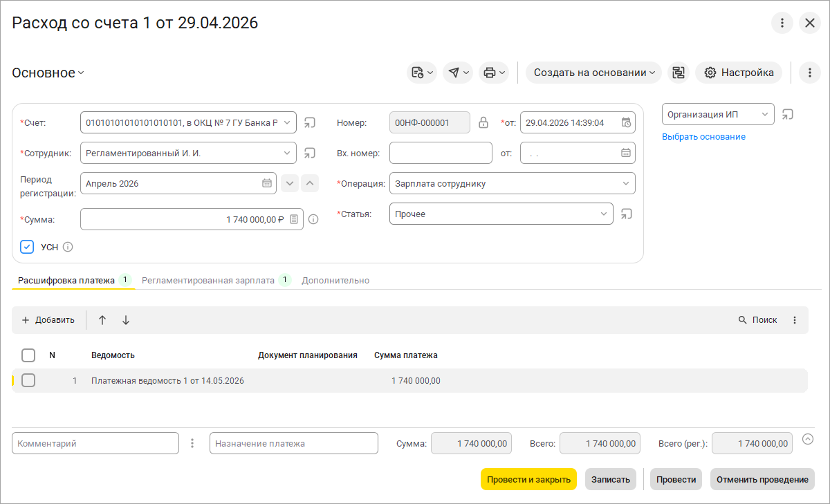This screenshot has width=830, height=504.
Task: Open the calculator icon in Сумма field
Action: pyautogui.click(x=294, y=219)
